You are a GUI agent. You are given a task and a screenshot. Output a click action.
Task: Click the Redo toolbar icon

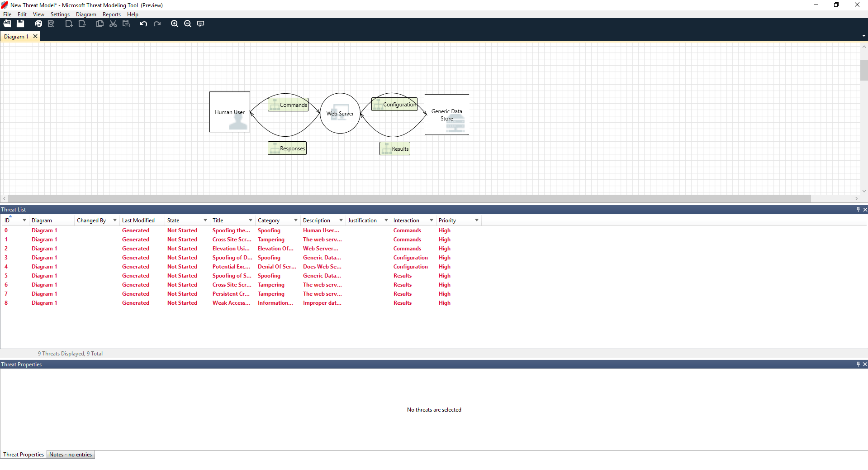pos(157,24)
